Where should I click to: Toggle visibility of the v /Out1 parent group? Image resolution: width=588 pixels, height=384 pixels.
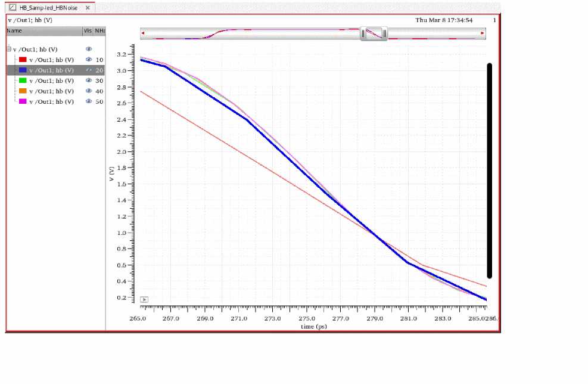pos(89,49)
